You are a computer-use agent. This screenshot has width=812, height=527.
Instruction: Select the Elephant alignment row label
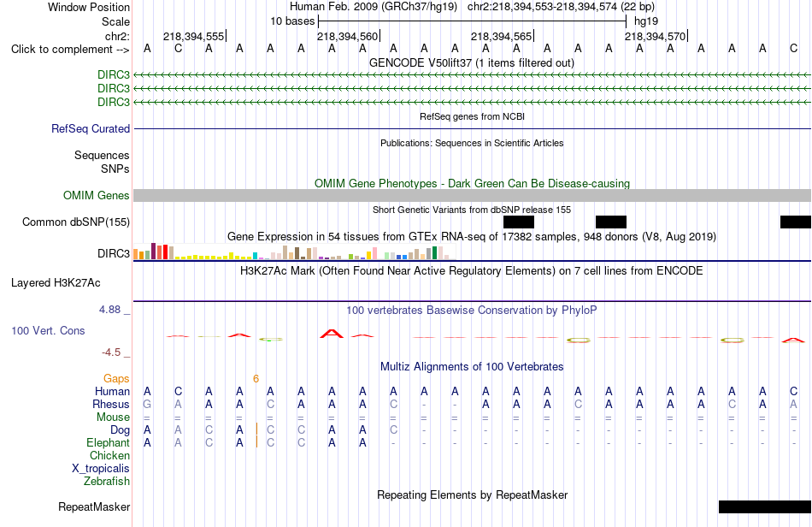(x=108, y=442)
